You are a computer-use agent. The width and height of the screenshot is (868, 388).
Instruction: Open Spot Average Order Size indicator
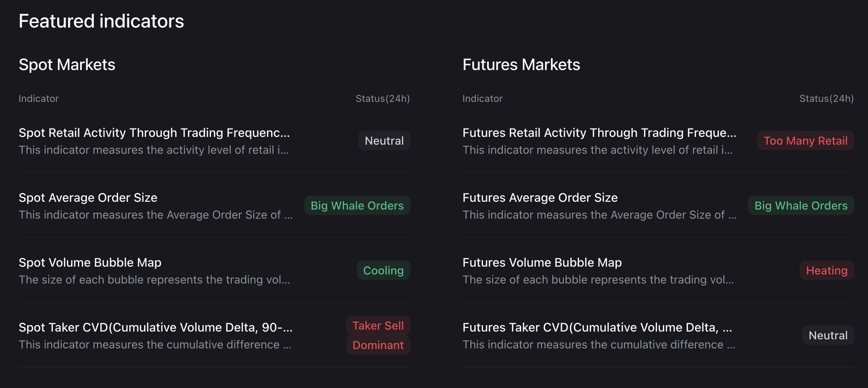tap(88, 198)
